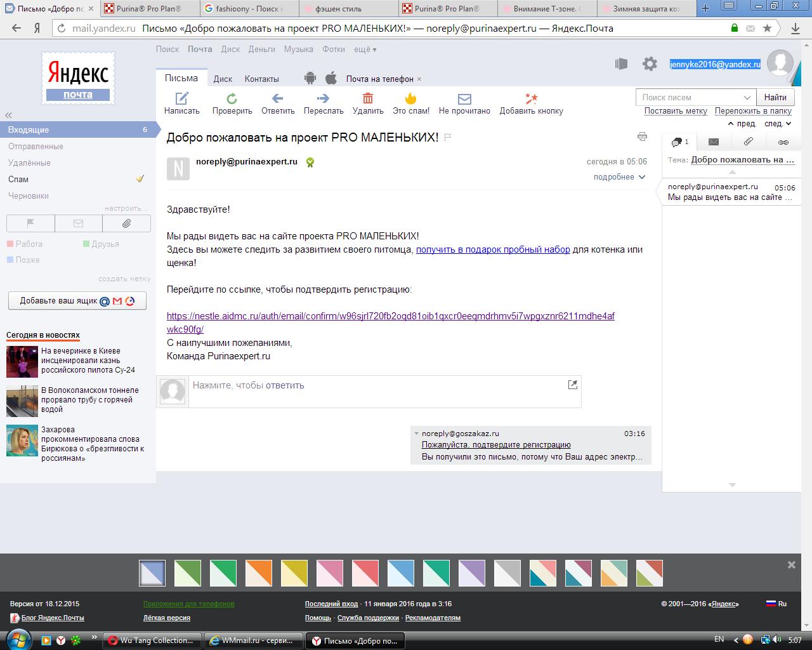
Task: Select the orange theme swatch
Action: [x=259, y=573]
